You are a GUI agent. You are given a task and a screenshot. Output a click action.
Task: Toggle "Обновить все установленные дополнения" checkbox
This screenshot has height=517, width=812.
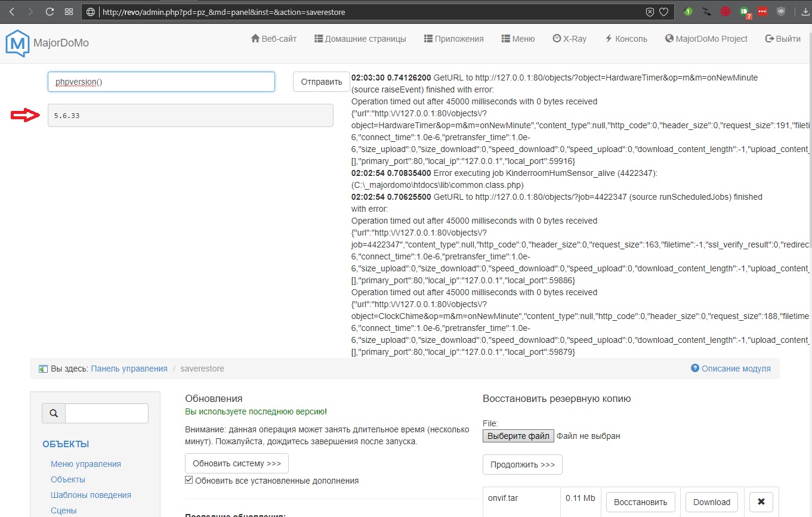189,480
